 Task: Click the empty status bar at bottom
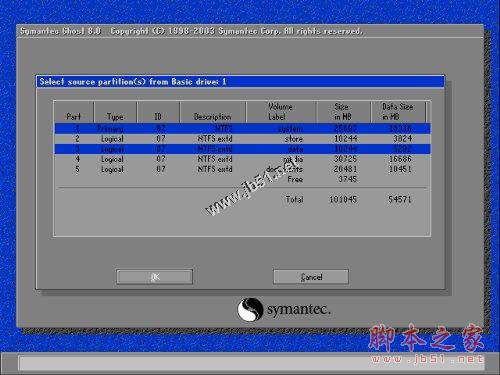point(251,363)
